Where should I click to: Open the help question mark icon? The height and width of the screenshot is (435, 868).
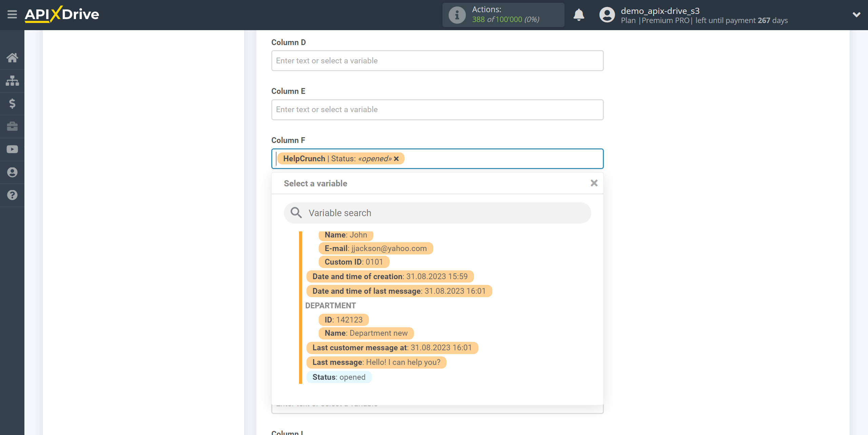coord(12,195)
